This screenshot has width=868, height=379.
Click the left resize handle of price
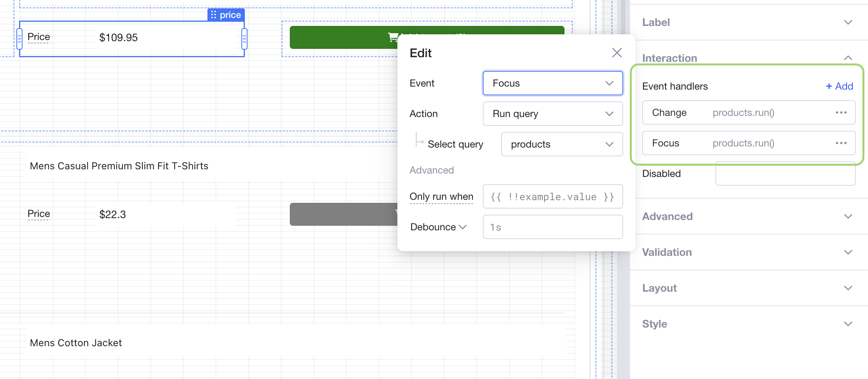pyautogui.click(x=19, y=39)
